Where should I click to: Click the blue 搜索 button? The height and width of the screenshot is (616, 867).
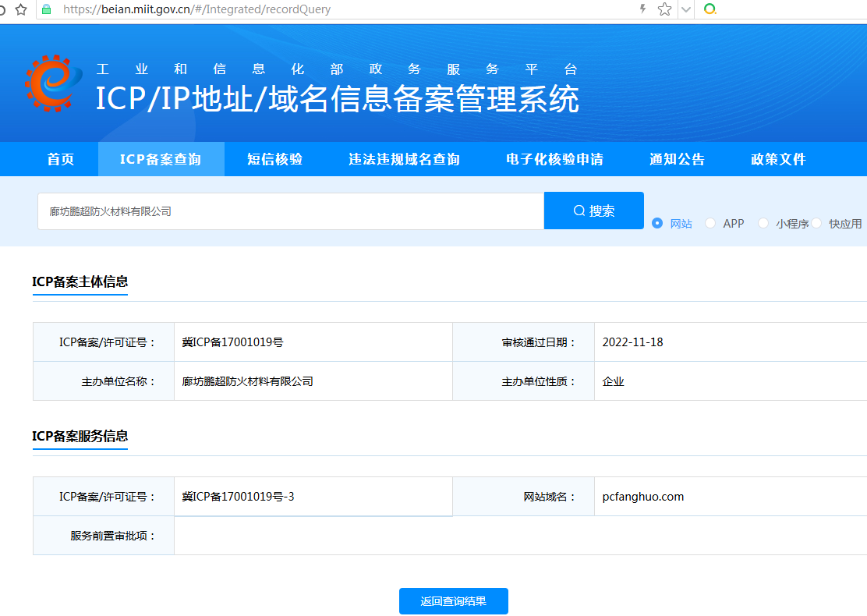594,211
